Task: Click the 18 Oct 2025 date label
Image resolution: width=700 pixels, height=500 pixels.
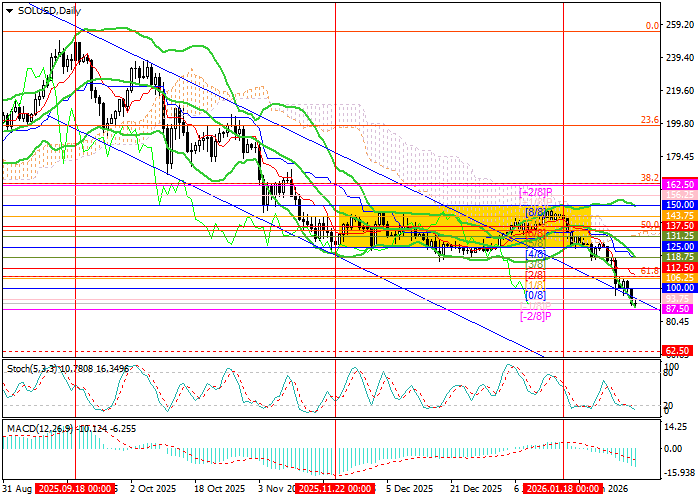Action: click(x=221, y=489)
